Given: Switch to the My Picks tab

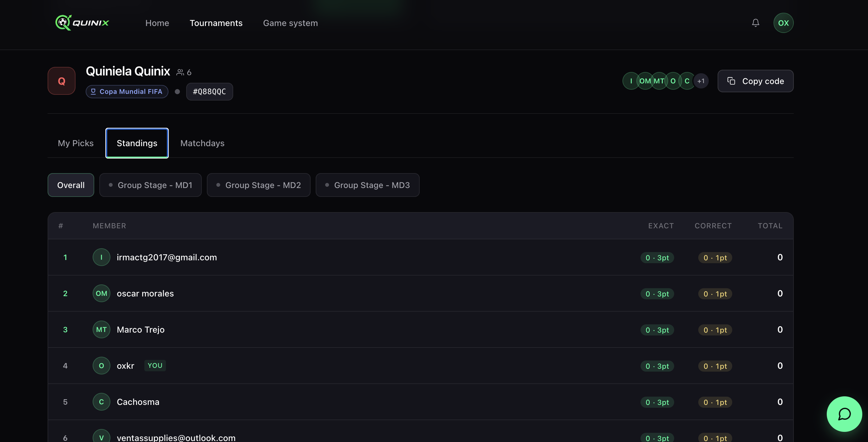Looking at the screenshot, I should (x=76, y=143).
